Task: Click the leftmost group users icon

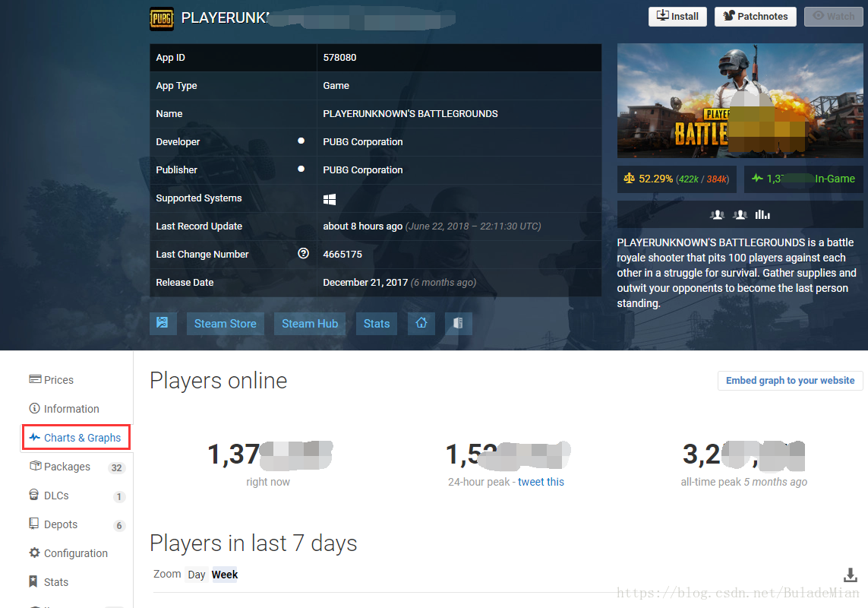Action: pyautogui.click(x=718, y=214)
